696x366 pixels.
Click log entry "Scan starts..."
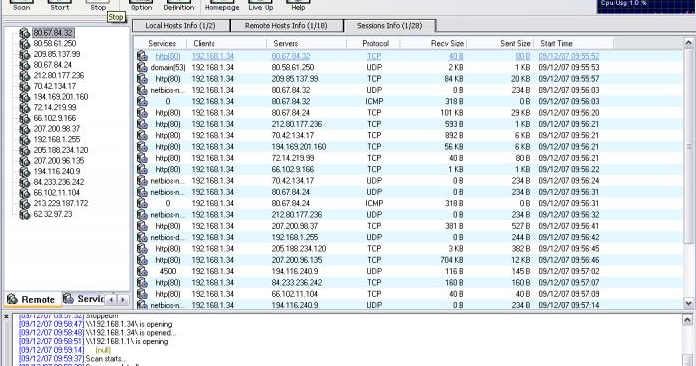pyautogui.click(x=106, y=358)
